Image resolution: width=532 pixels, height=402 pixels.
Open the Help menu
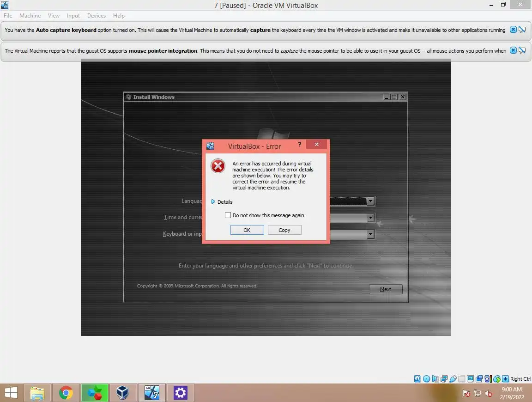[x=119, y=16]
